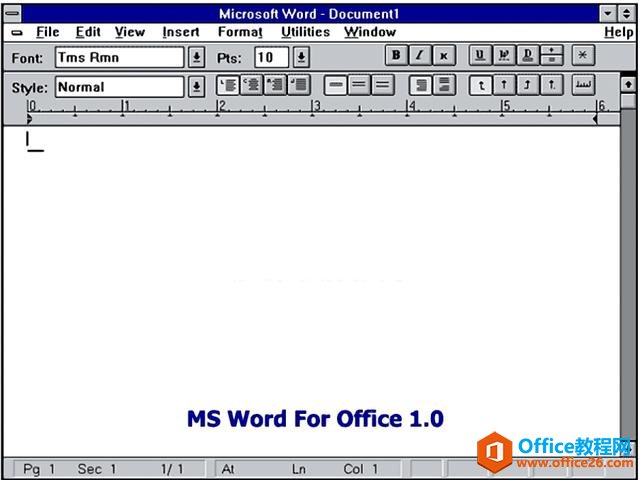The image size is (640, 480).
Task: Open the File menu
Action: click(x=48, y=32)
